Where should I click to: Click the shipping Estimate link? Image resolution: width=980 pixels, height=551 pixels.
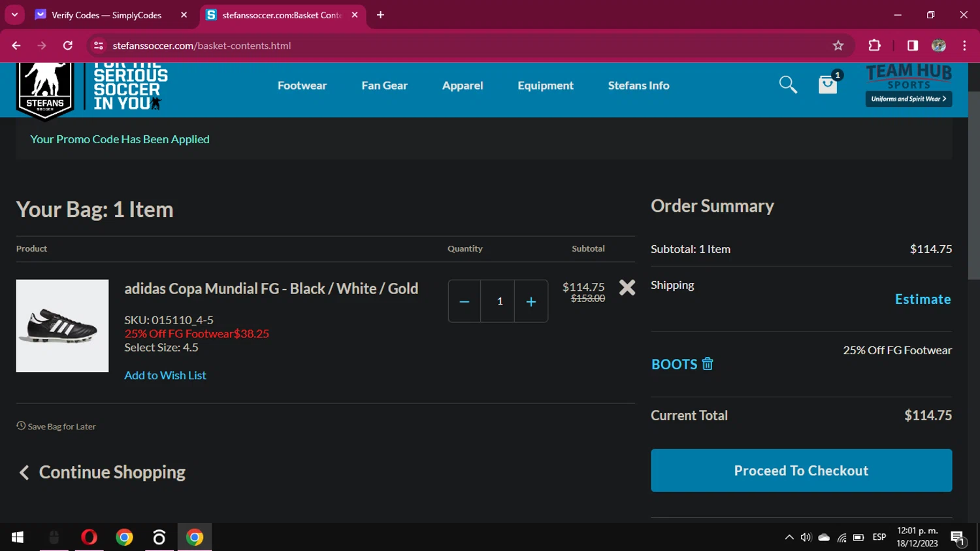click(x=923, y=299)
